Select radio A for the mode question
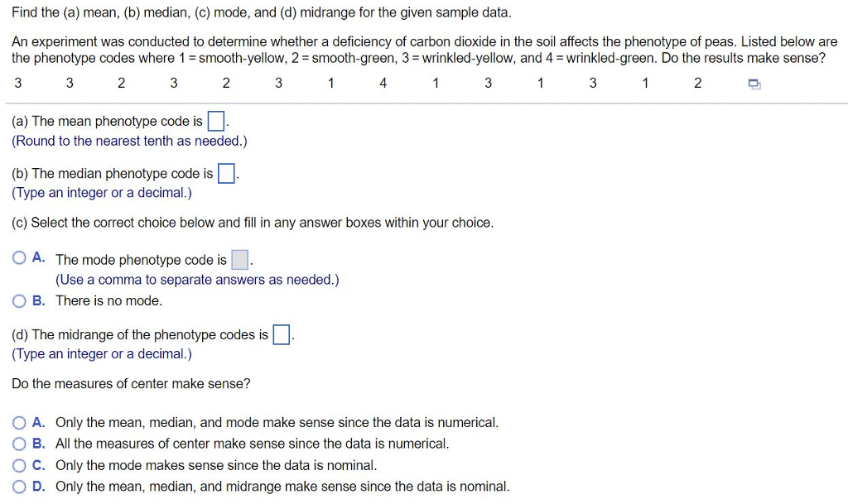 [20, 258]
